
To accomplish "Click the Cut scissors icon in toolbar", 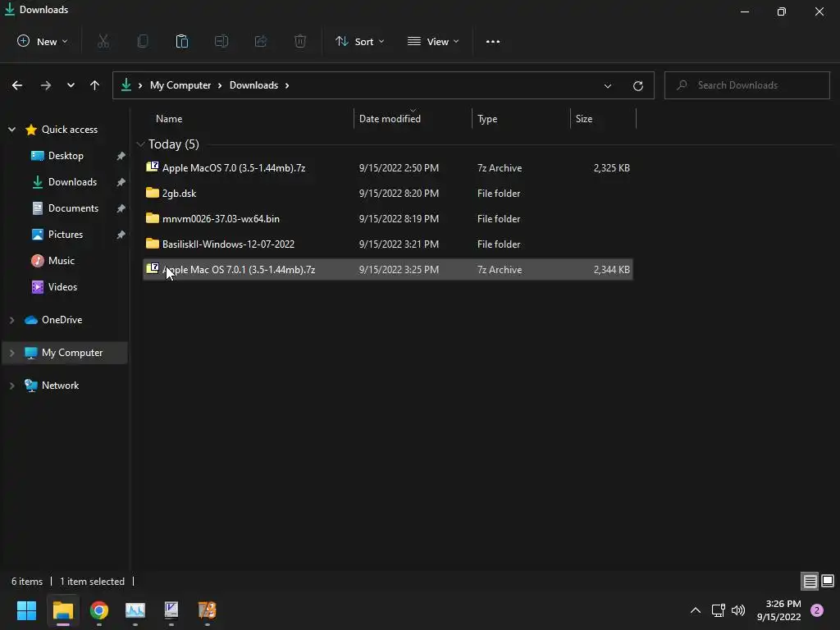I will pos(103,41).
